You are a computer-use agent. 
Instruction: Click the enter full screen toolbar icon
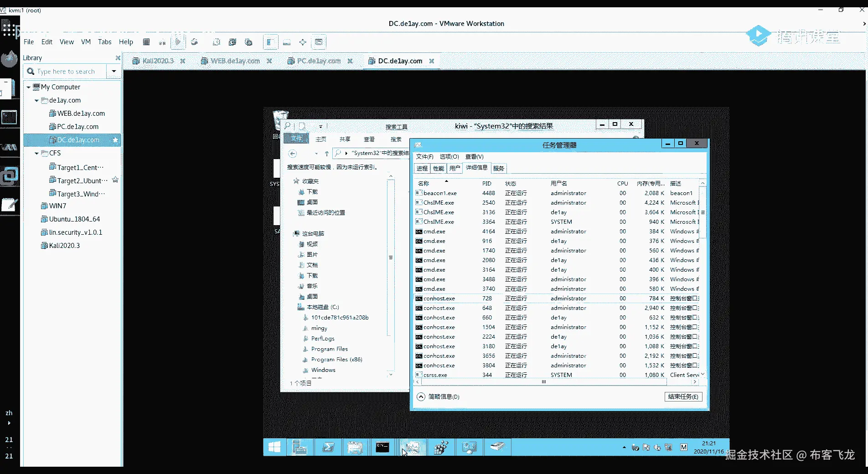click(303, 42)
